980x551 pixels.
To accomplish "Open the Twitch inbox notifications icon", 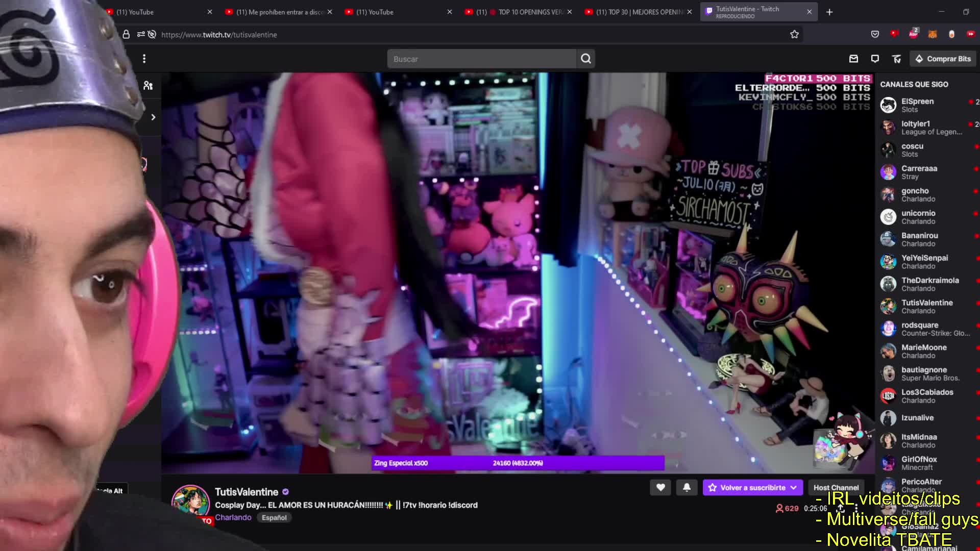I will click(853, 59).
